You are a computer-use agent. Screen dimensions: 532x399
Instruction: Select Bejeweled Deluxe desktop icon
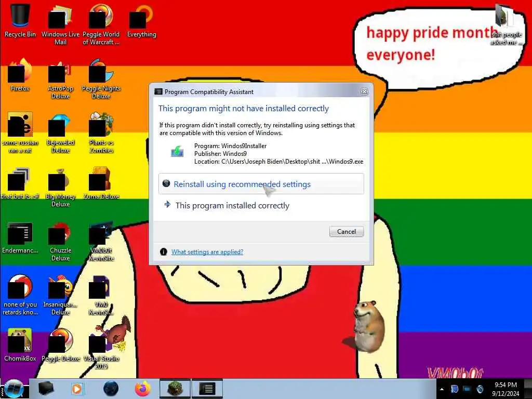click(x=60, y=133)
